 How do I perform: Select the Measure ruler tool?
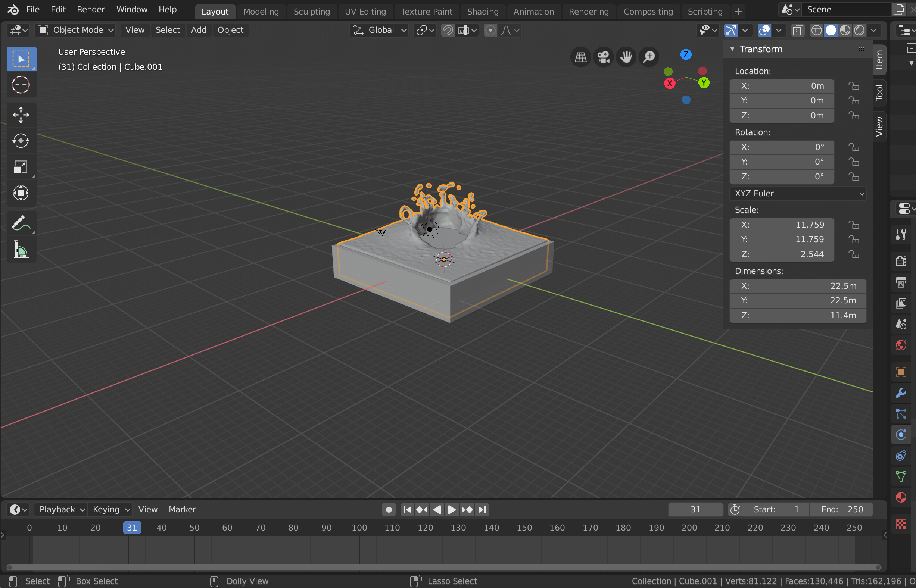point(21,249)
